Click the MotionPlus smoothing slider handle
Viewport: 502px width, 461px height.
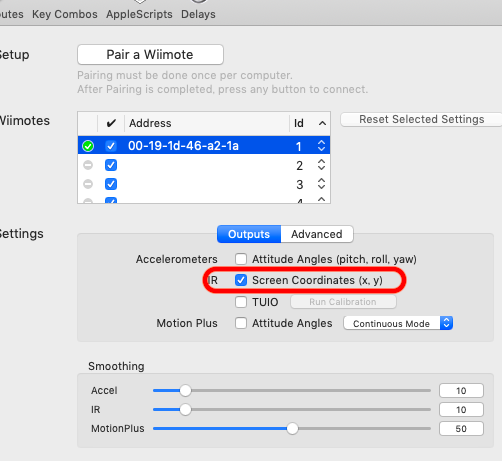pos(292,428)
